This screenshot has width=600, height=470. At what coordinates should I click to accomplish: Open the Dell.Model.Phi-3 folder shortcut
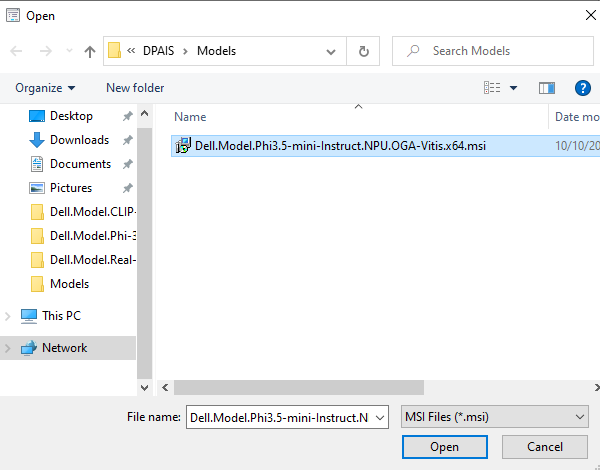point(82,236)
